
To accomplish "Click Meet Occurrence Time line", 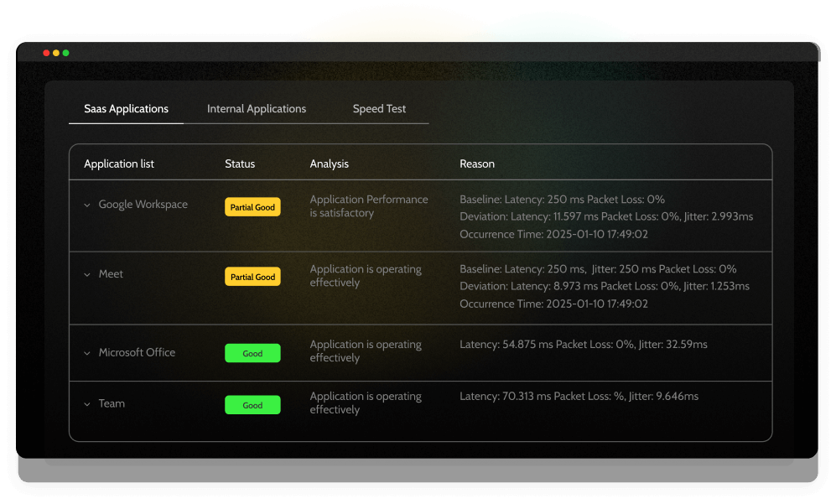I will click(553, 304).
